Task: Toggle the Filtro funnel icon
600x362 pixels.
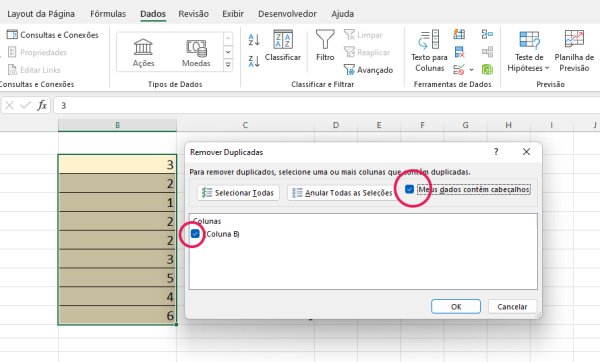Action: [x=325, y=46]
